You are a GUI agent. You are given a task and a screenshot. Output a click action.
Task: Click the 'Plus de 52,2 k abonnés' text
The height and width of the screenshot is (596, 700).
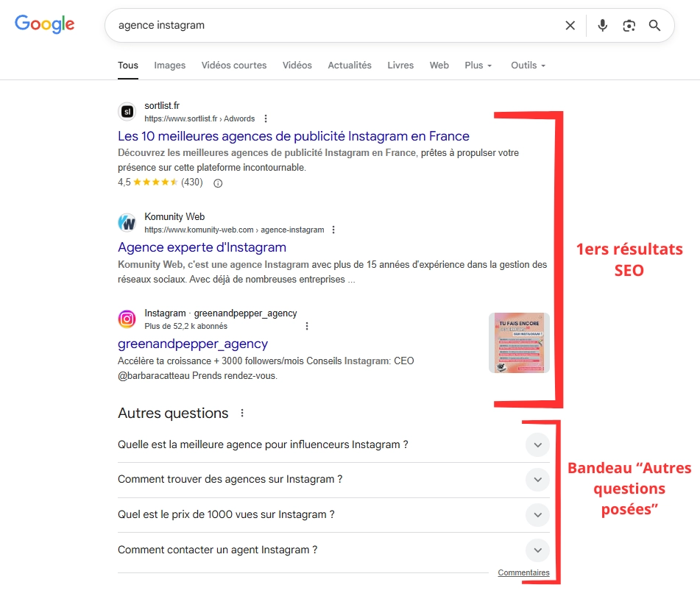[185, 326]
